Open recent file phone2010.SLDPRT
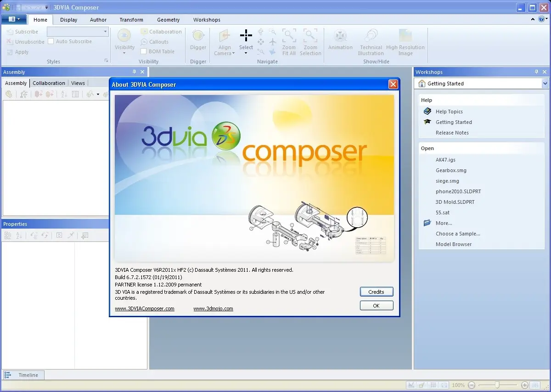 (458, 191)
